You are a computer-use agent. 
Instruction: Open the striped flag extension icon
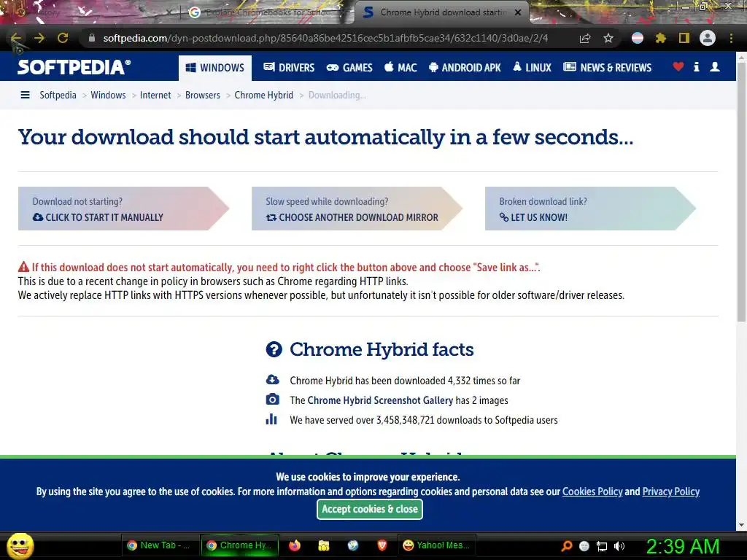(x=638, y=38)
